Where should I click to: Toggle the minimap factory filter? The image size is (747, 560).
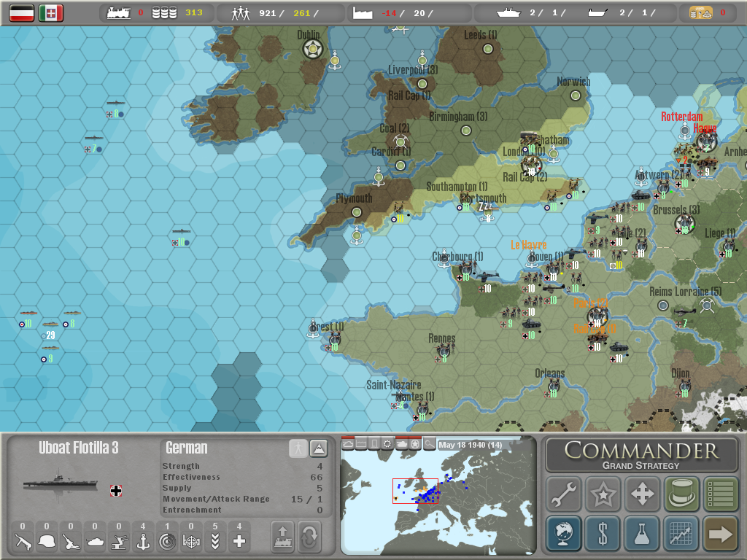click(361, 444)
